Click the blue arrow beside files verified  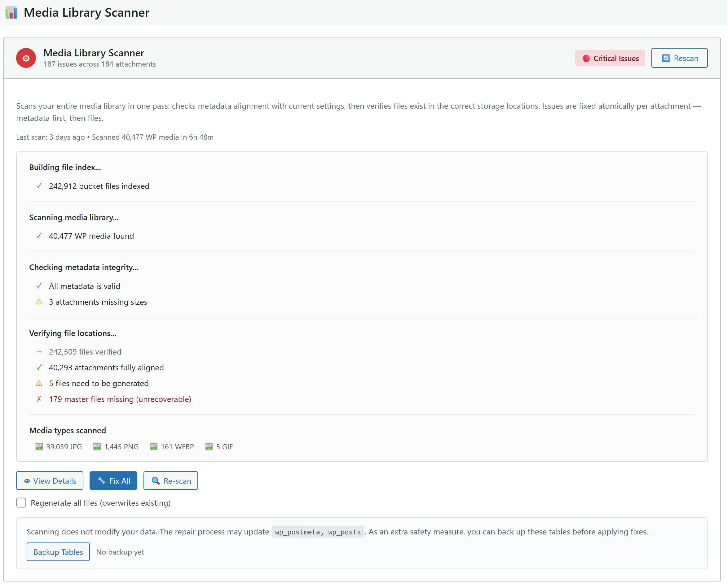pos(39,351)
